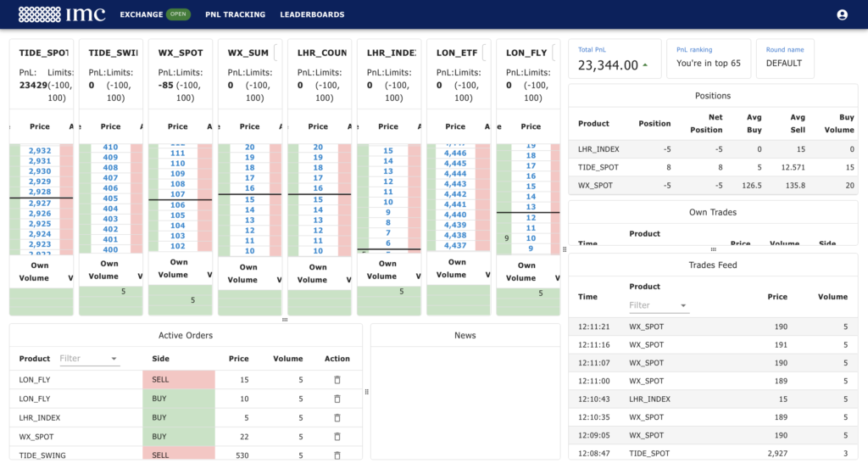Click price 2,929 in TIDE_SPOT ladder
This screenshot has height=469, width=868.
point(40,181)
